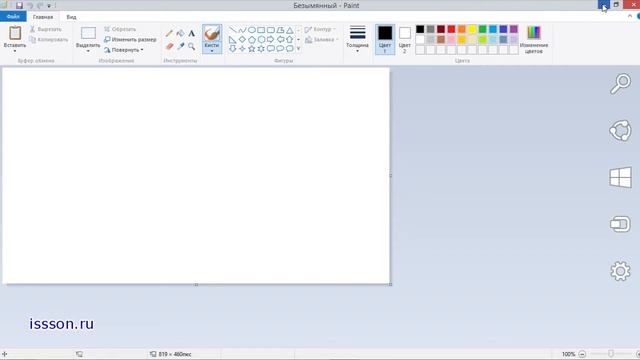Pick the Six-point star shape
640x360 pixels.
pyautogui.click(x=261, y=49)
